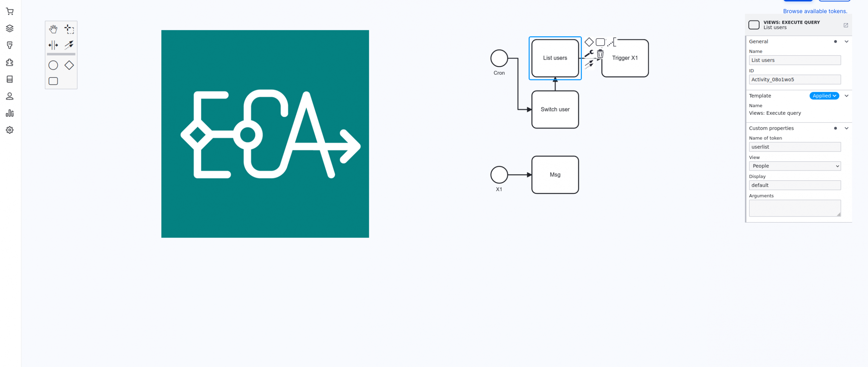Open the General section expander

pyautogui.click(x=847, y=41)
